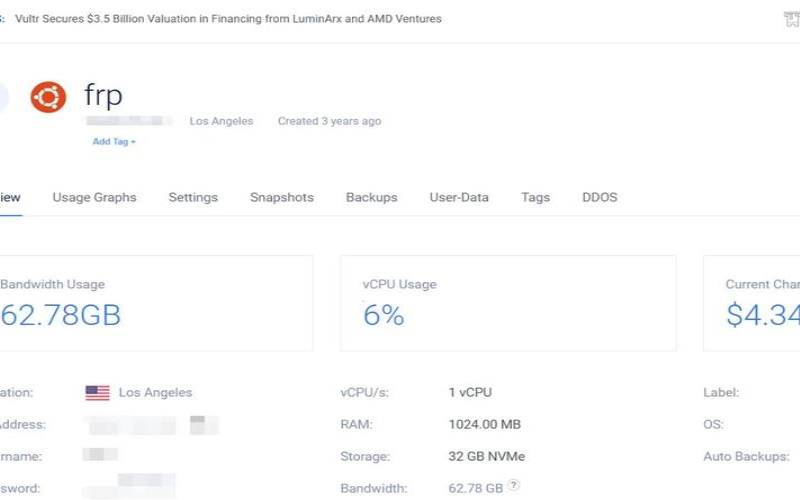Open the Settings tab

pos(193,197)
